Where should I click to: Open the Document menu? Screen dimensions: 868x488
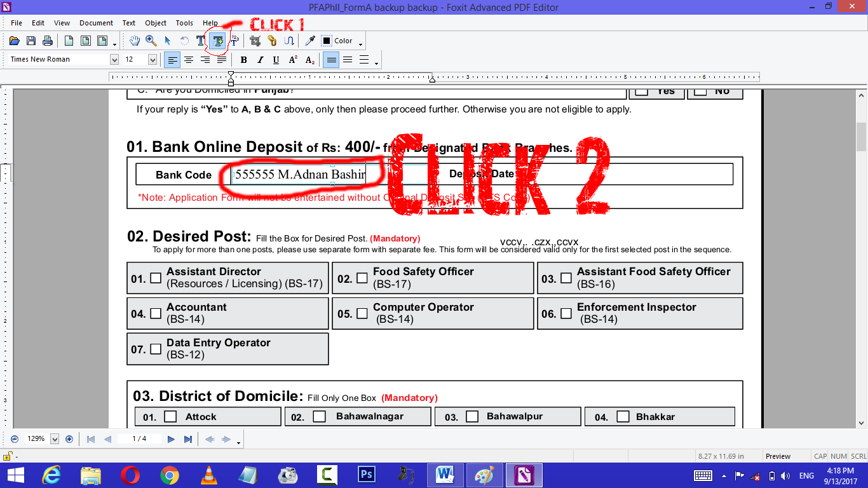pos(96,22)
